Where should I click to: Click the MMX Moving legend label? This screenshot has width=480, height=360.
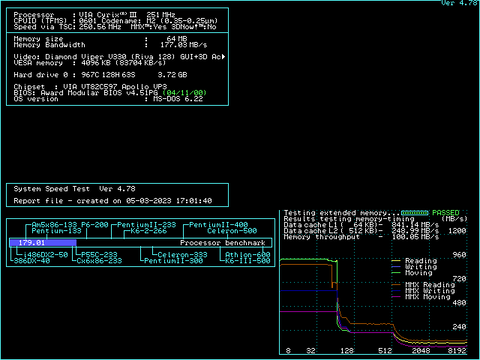click(428, 297)
